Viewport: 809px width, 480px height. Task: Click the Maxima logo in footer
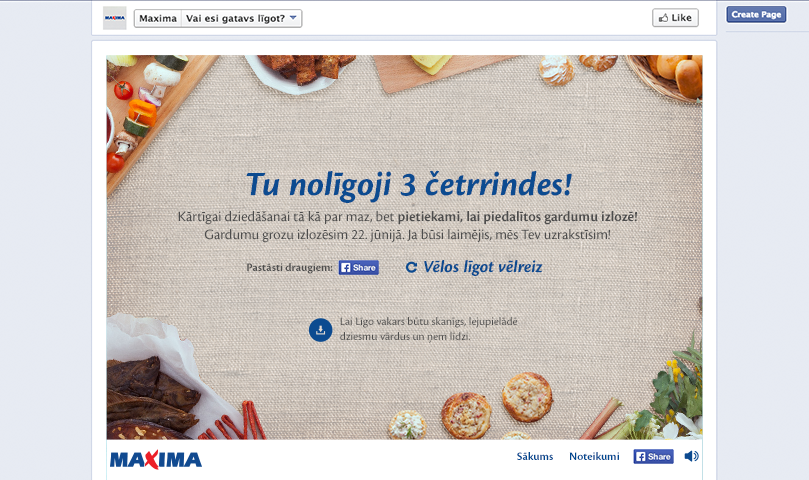pos(156,459)
